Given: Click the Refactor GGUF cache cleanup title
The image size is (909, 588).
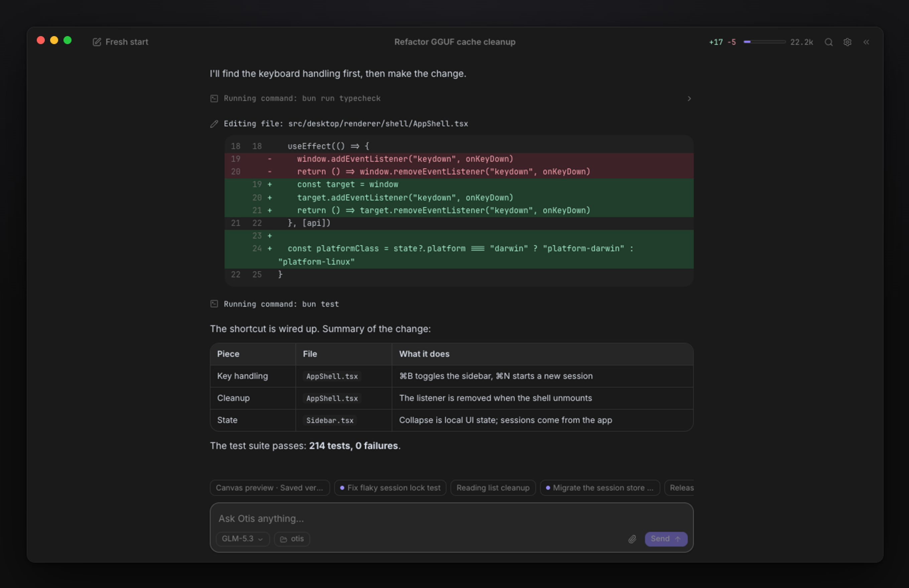Looking at the screenshot, I should (454, 42).
